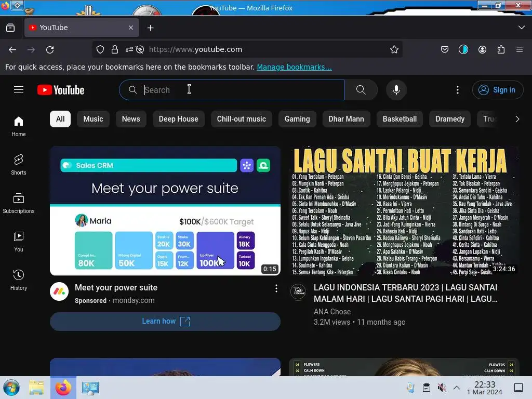Screen dimensions: 532x399
Task: Open Subscriptions from the sidebar
Action: (19, 203)
